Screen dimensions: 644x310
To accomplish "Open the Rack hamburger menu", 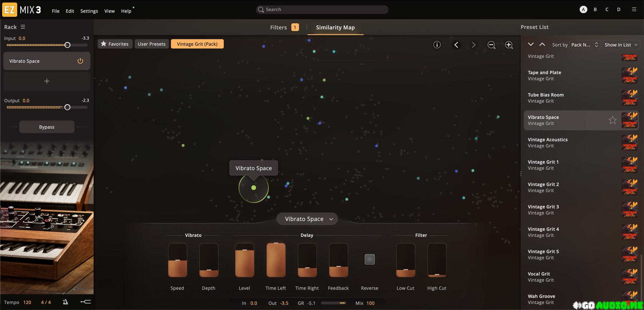I will tap(23, 27).
